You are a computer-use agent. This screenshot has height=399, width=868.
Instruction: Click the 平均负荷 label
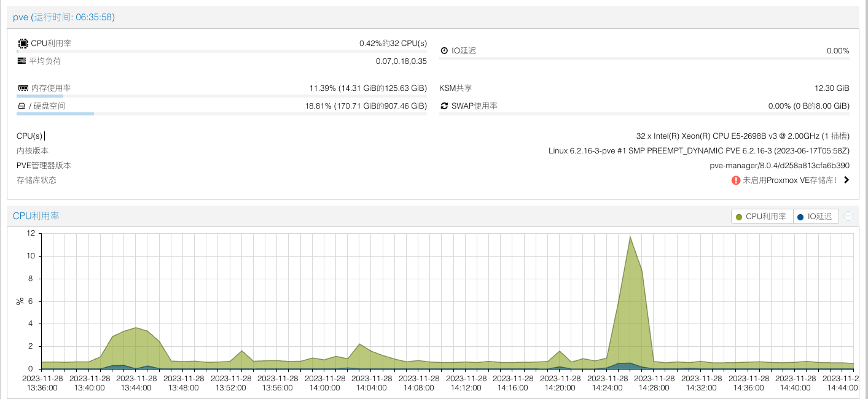pos(45,61)
